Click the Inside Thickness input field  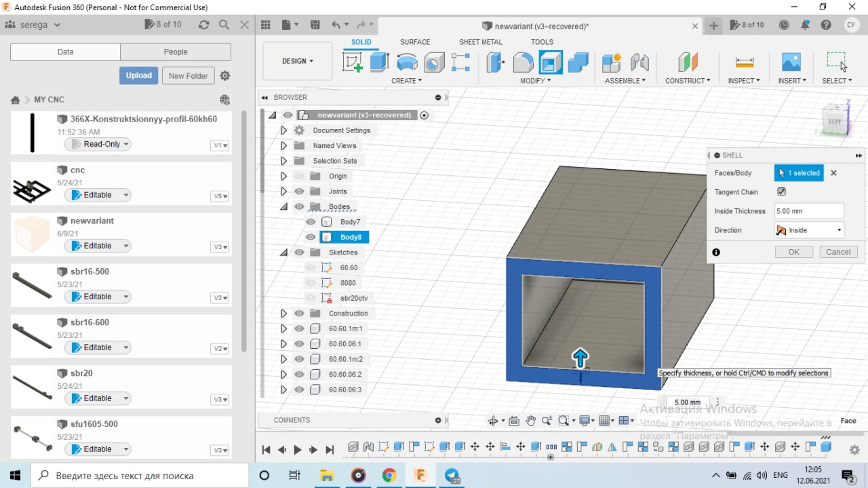[809, 211]
